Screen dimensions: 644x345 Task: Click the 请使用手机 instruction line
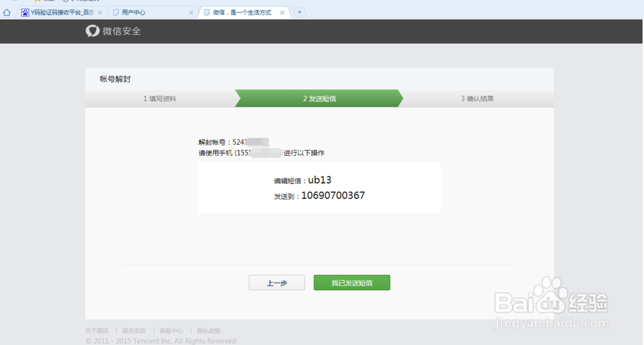coord(261,153)
